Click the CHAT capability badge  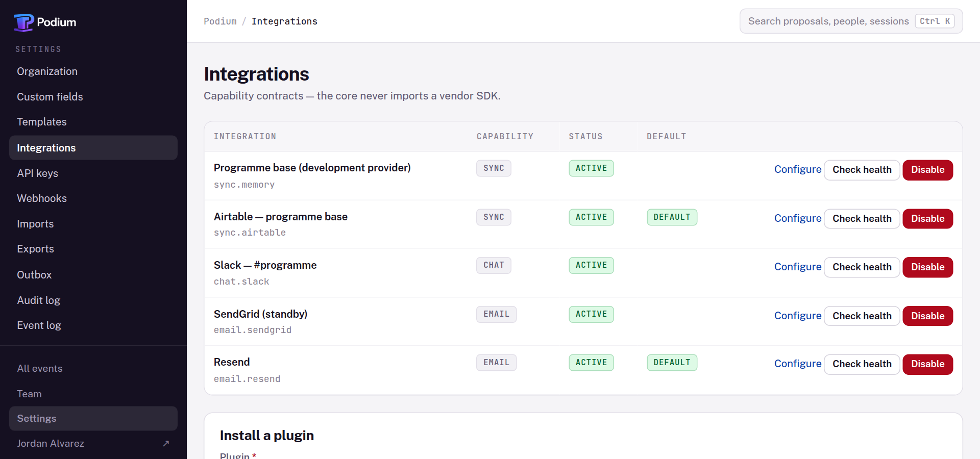click(x=494, y=265)
